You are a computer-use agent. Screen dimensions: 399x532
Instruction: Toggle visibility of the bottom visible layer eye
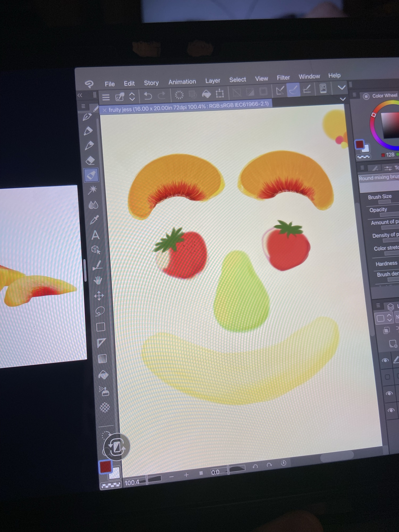tap(391, 410)
